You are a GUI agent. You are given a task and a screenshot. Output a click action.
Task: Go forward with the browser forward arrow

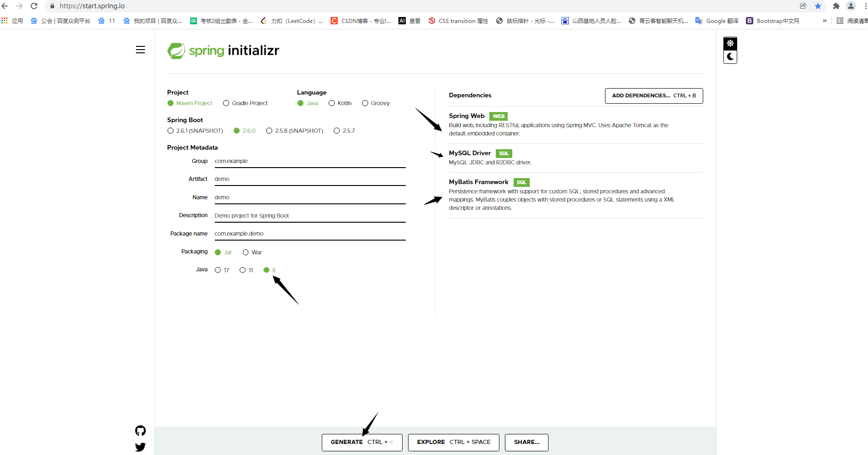pos(19,6)
